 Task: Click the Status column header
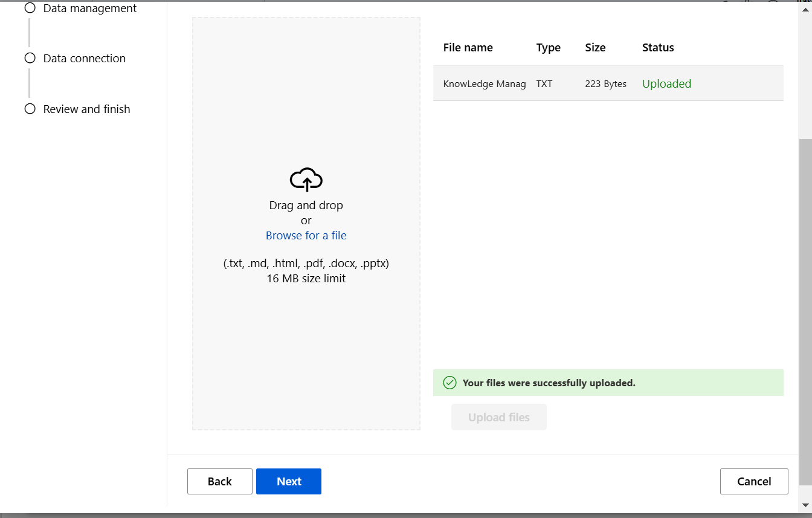(658, 48)
